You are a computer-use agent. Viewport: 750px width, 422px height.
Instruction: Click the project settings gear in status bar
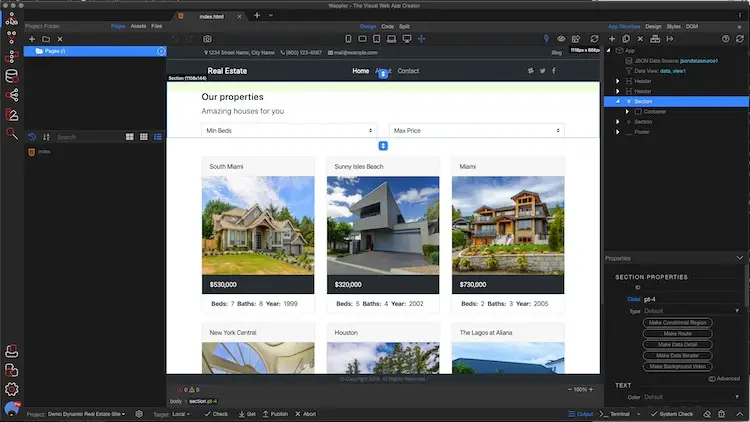pyautogui.click(x=139, y=414)
